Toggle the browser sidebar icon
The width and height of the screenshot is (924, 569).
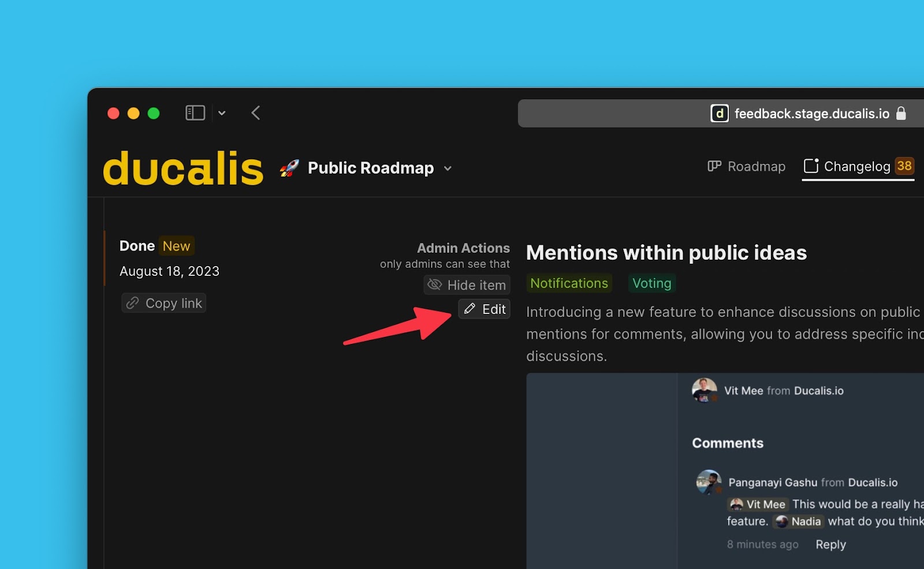click(195, 113)
